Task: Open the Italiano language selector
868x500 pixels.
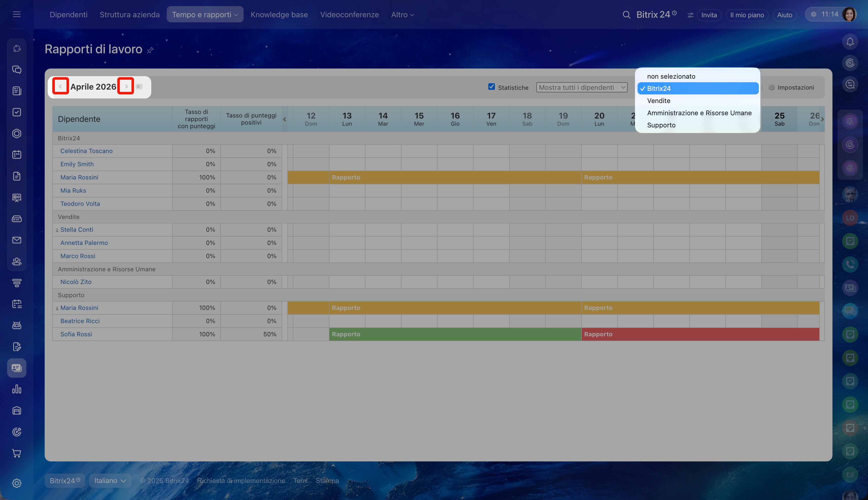Action: pos(110,480)
